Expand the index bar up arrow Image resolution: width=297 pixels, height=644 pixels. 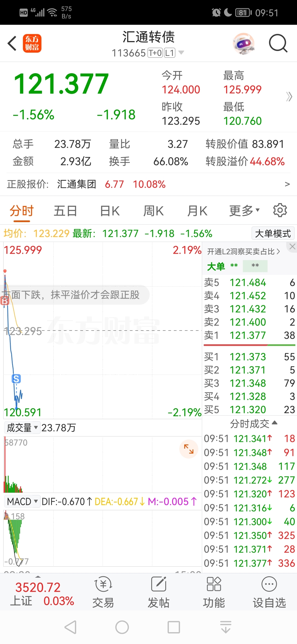coord(38,576)
